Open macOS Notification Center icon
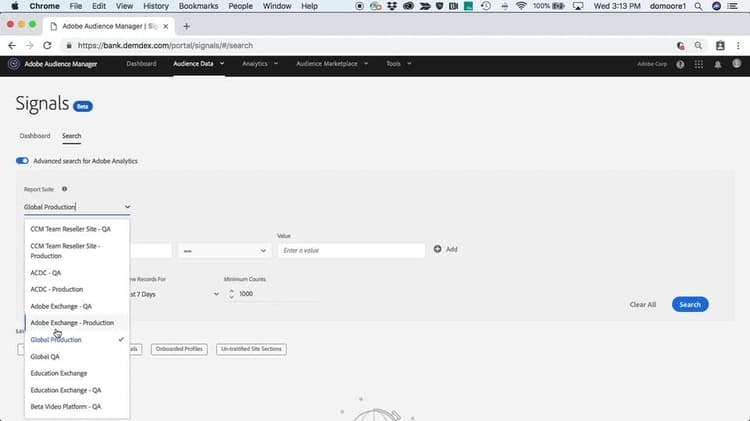Image resolution: width=750 pixels, height=421 pixels. 732,6
